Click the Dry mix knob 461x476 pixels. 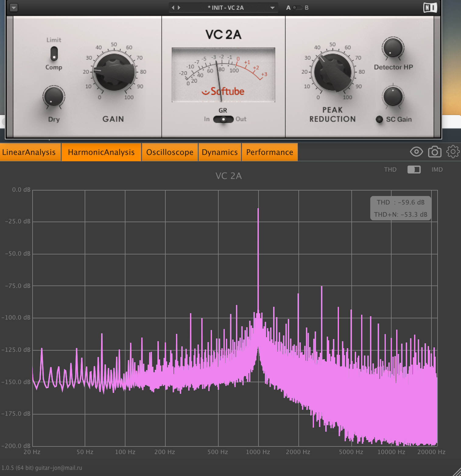54,96
